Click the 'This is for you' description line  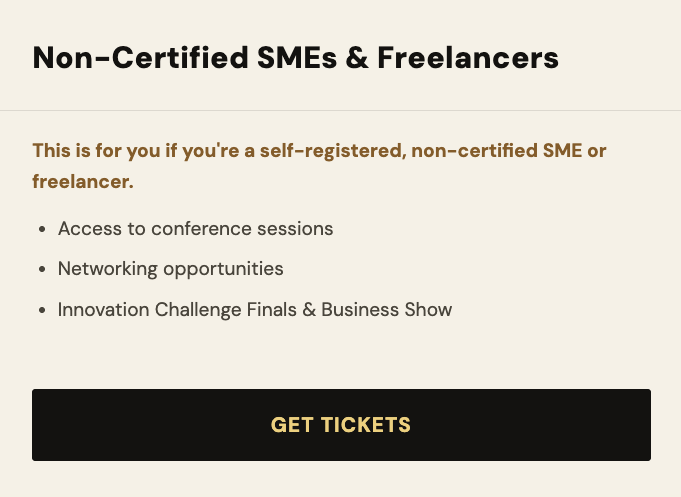coord(319,166)
